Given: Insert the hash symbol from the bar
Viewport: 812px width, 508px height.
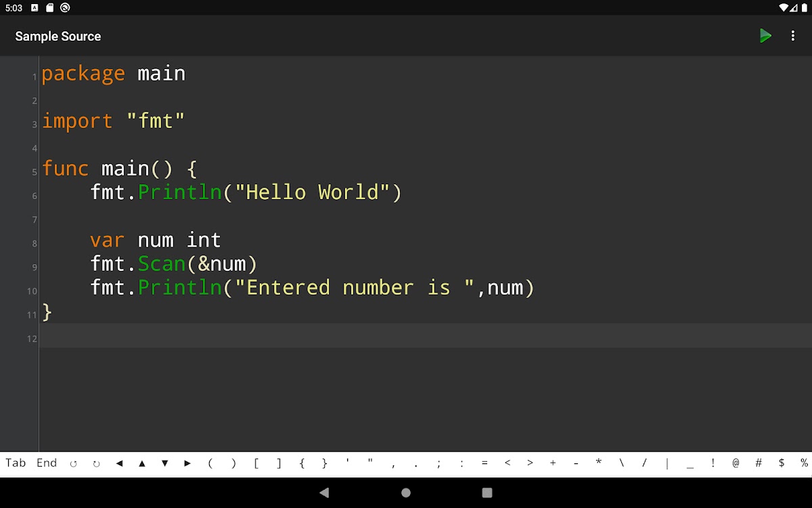Looking at the screenshot, I should (x=759, y=463).
